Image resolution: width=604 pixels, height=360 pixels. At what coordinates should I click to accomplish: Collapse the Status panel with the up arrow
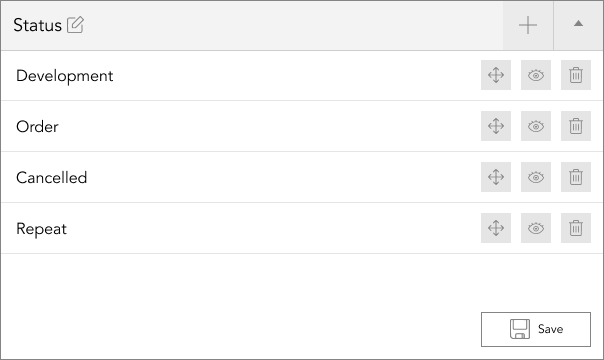point(578,25)
